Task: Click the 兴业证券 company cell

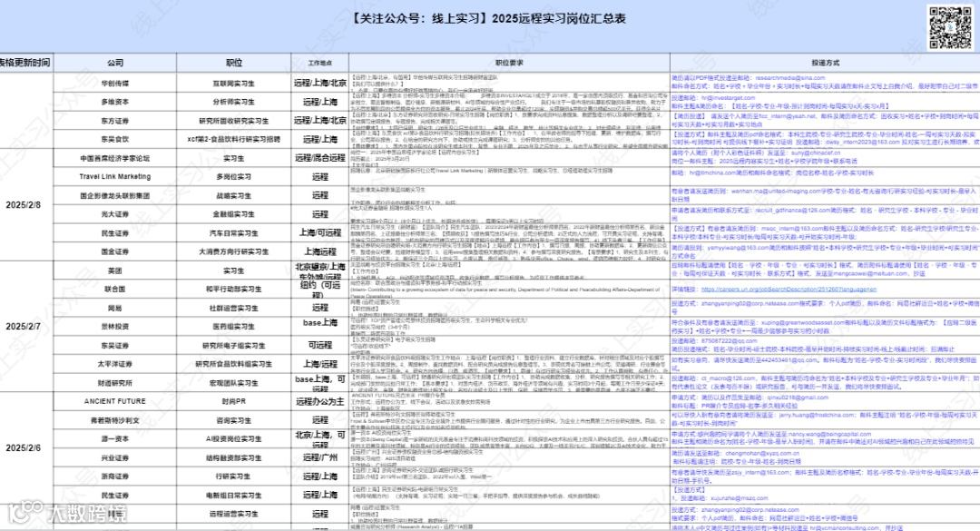Action: click(x=115, y=457)
